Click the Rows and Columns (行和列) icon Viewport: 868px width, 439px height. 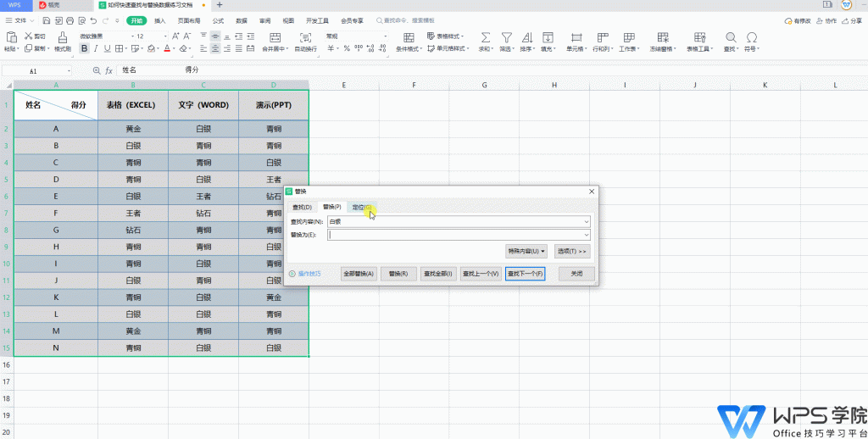tap(603, 37)
